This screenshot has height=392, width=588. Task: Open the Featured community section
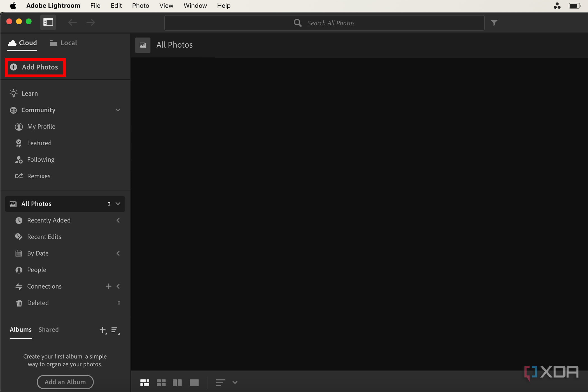tap(39, 143)
